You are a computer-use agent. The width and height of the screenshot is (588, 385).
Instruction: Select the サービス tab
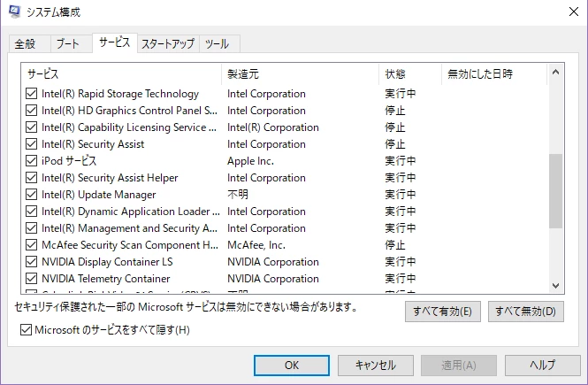click(115, 42)
